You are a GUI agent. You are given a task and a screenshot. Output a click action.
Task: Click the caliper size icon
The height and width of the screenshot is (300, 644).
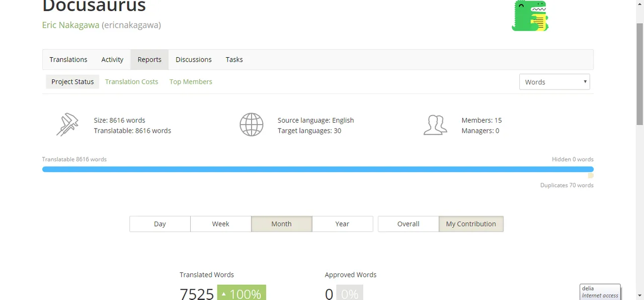click(67, 125)
